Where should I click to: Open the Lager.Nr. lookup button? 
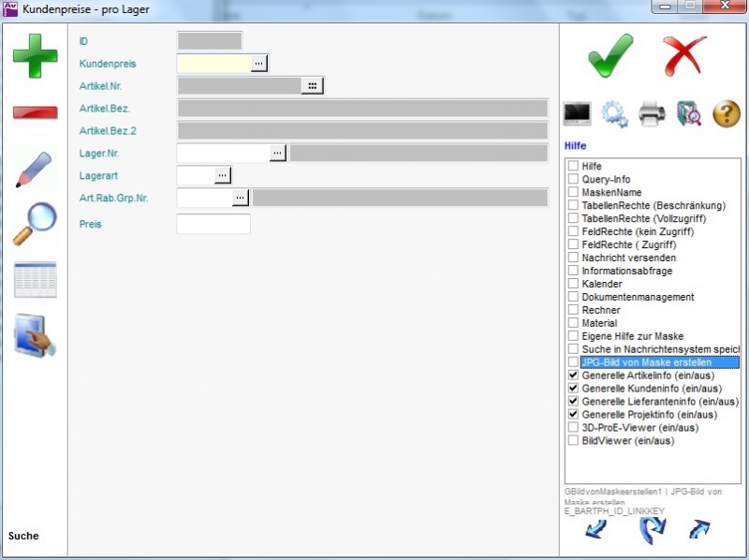tap(278, 153)
